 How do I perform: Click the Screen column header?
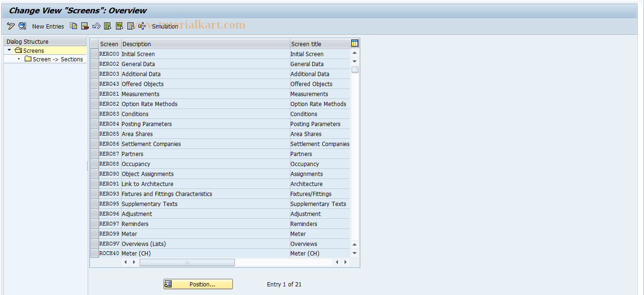(110, 44)
